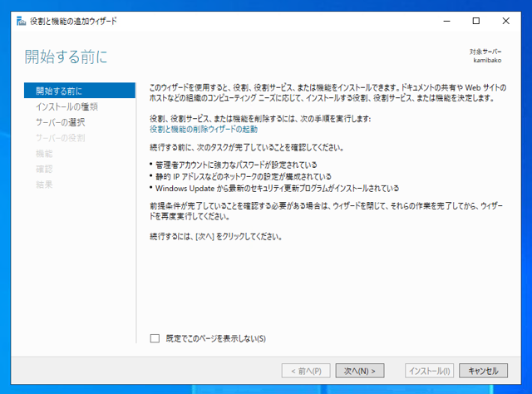Click the wizard icon in the title bar
The height and width of the screenshot is (394, 532).
point(21,21)
